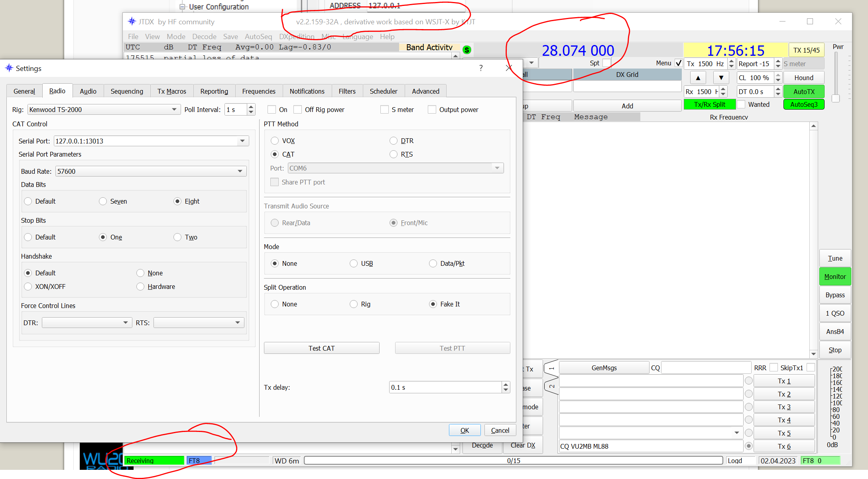Image resolution: width=868 pixels, height=479 pixels.
Task: Switch to the Frequencies tab
Action: [x=259, y=91]
